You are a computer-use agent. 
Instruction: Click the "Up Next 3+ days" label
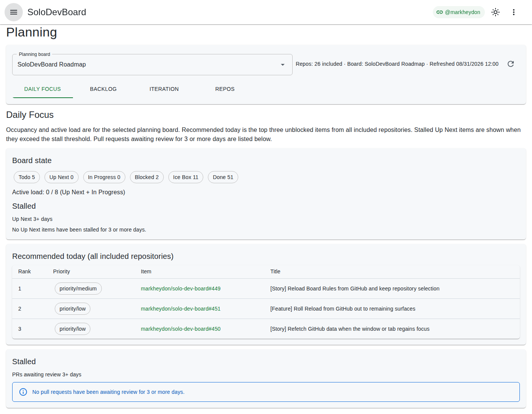click(32, 219)
